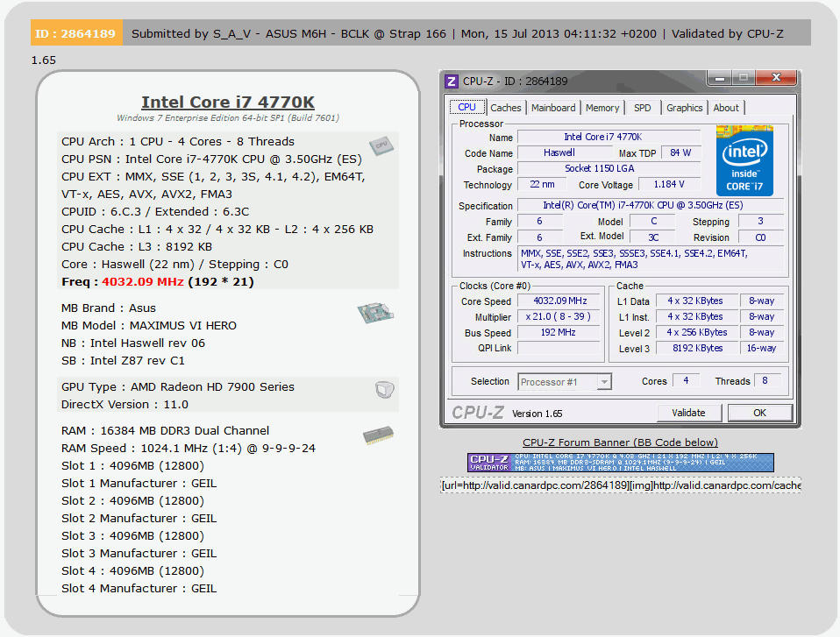Click the Validate button
This screenshot has width=840, height=637.
pos(689,413)
